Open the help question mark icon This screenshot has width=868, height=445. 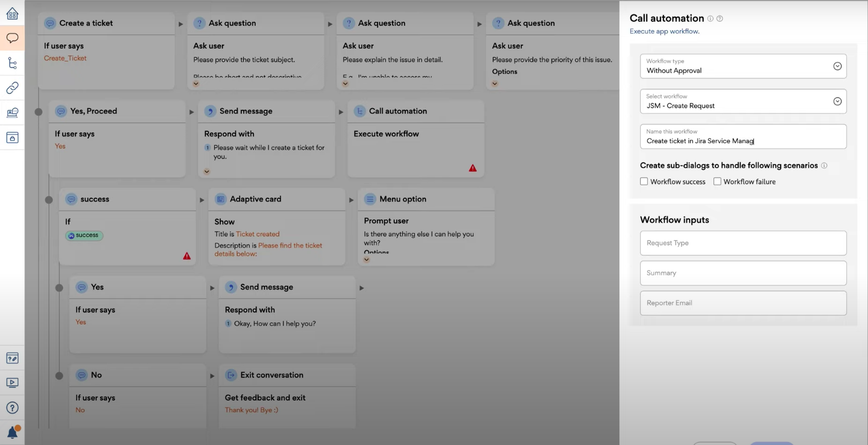click(12, 408)
